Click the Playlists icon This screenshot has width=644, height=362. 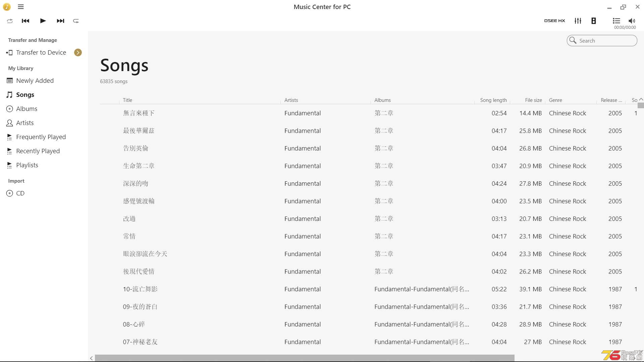click(10, 165)
